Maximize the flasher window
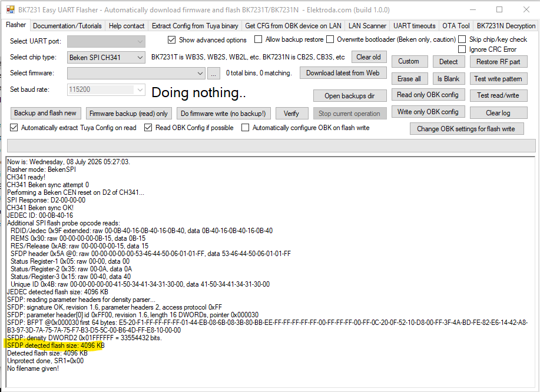Viewport: 540px width, 392px height. (x=499, y=9)
